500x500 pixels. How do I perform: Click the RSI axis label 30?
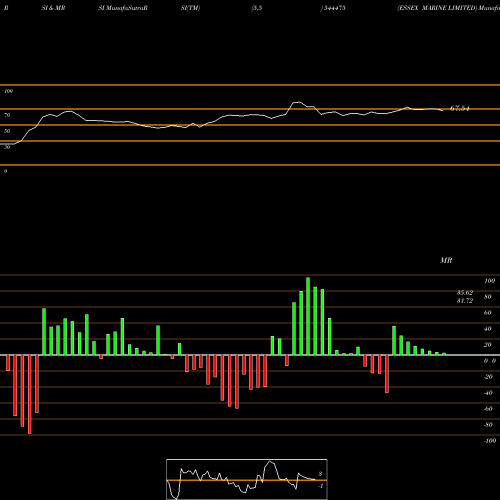coord(7,147)
